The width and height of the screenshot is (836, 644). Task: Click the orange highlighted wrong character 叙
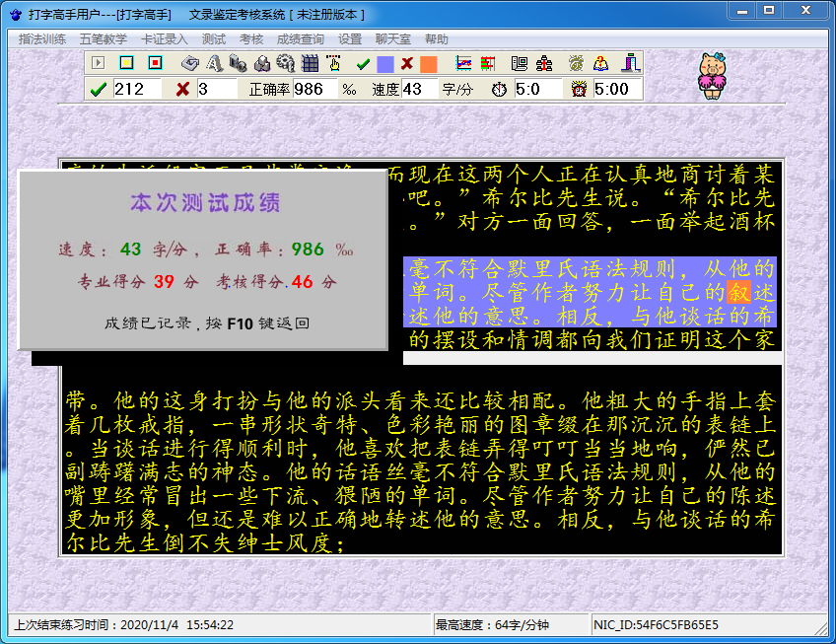click(x=739, y=292)
